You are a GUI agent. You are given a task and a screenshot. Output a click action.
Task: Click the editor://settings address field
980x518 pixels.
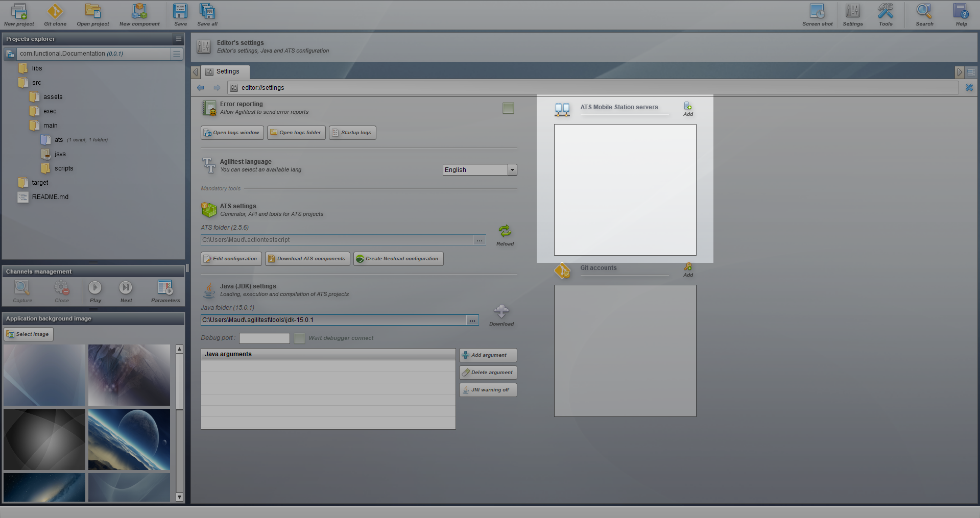(x=593, y=88)
